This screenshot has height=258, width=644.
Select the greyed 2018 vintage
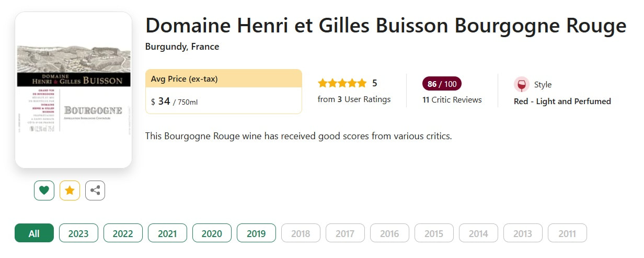tap(301, 233)
